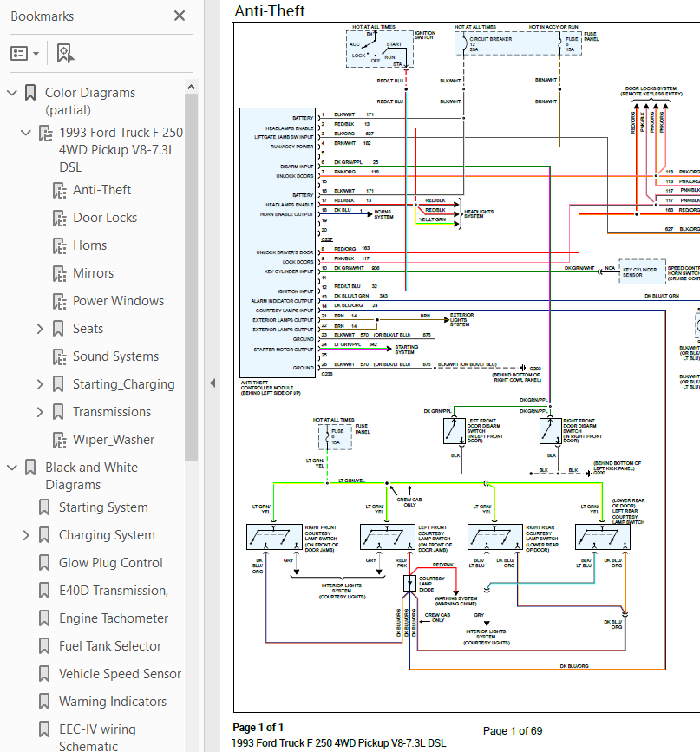Click the Starting_Charging bookmark ribbon icon
This screenshot has width=700, height=752.
pos(58,384)
